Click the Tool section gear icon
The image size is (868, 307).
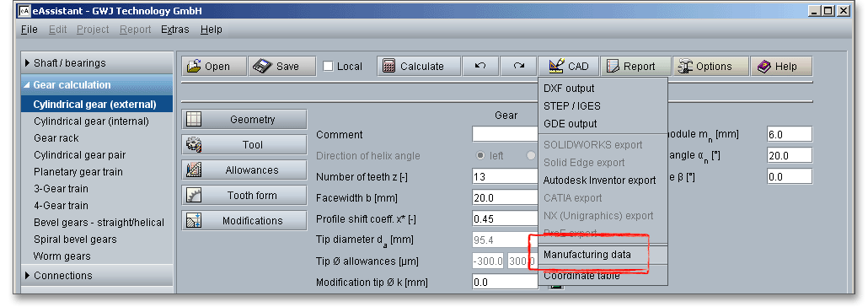194,144
